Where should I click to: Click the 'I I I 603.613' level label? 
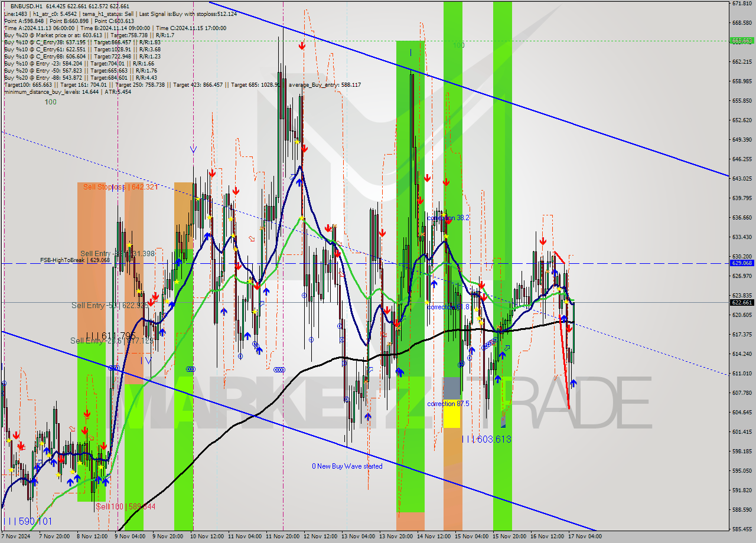(x=486, y=439)
